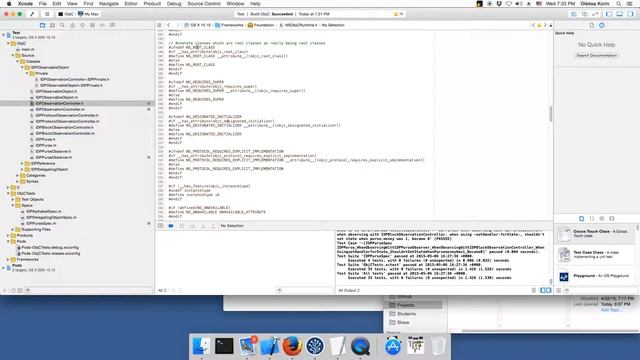
Task: Switch to the Version editor
Action: (595, 14)
